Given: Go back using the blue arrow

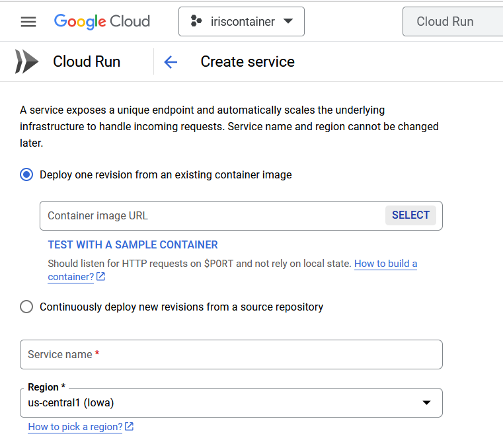Looking at the screenshot, I should pos(171,62).
